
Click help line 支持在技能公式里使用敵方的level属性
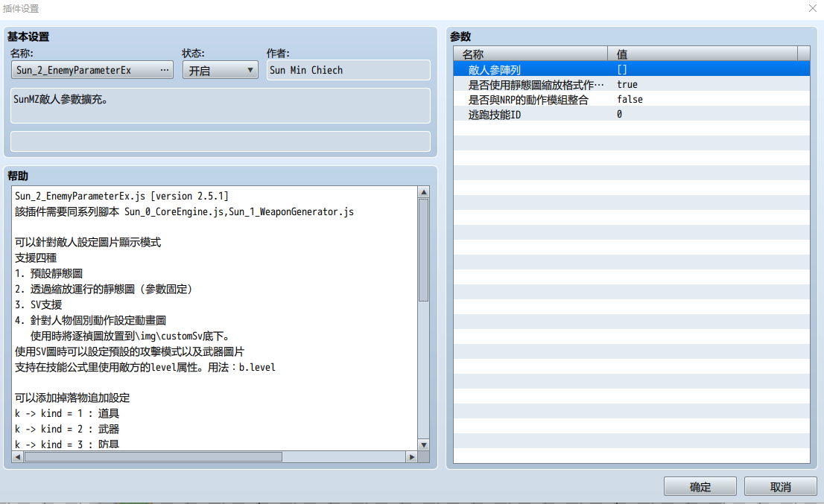[x=145, y=367]
